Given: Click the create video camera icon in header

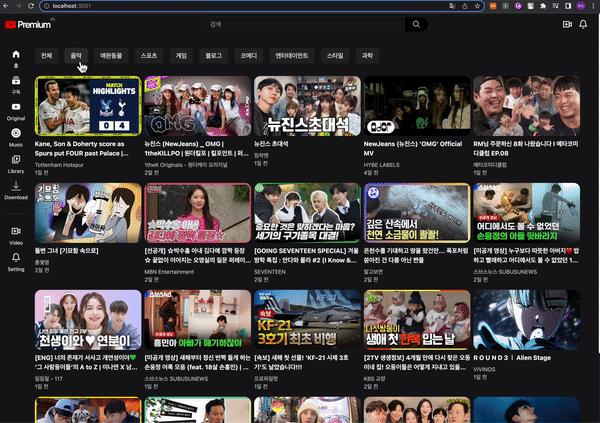Looking at the screenshot, I should (567, 24).
